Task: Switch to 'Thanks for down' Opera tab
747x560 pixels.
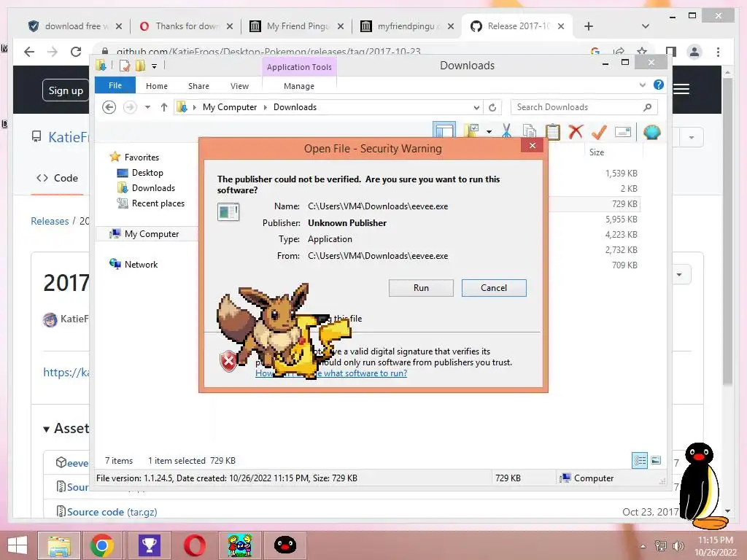Action: point(186,26)
